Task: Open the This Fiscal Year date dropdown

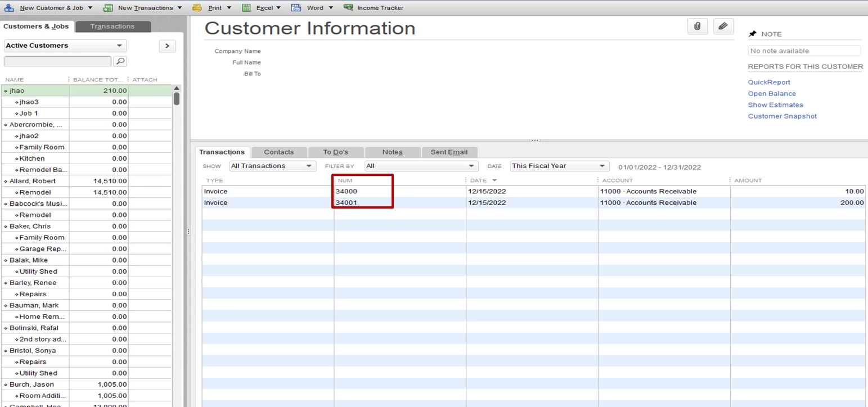Action: coord(560,166)
